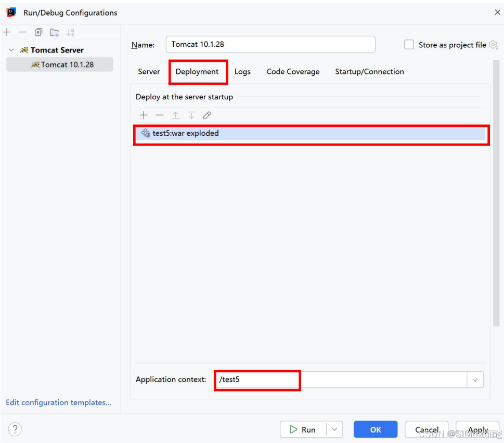Screen dimensions: 504x443
Task: Click the help question mark button
Action: pos(15,429)
